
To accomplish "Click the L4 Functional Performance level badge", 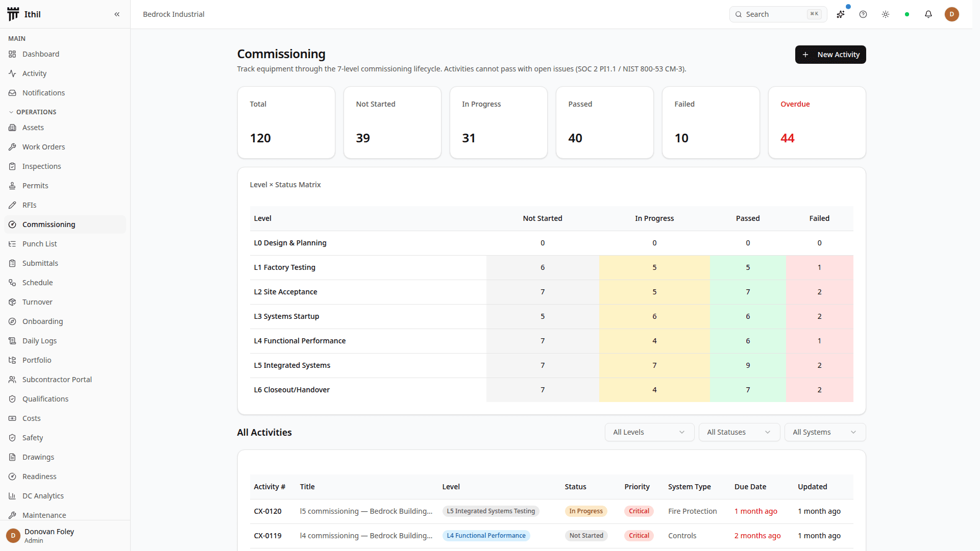I will pyautogui.click(x=486, y=536).
